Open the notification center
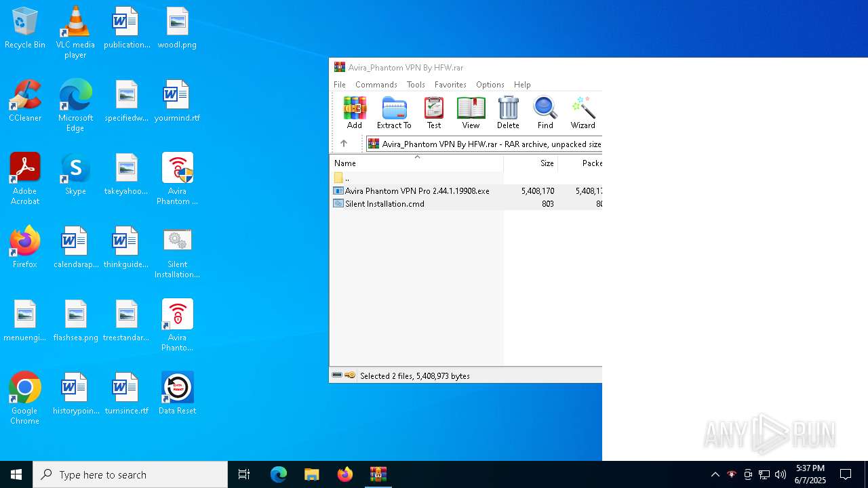 pos(846,474)
